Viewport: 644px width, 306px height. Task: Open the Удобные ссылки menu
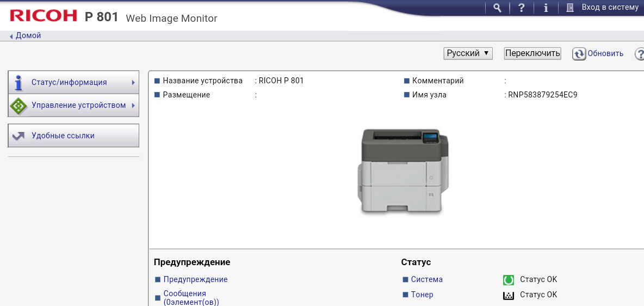click(x=73, y=136)
